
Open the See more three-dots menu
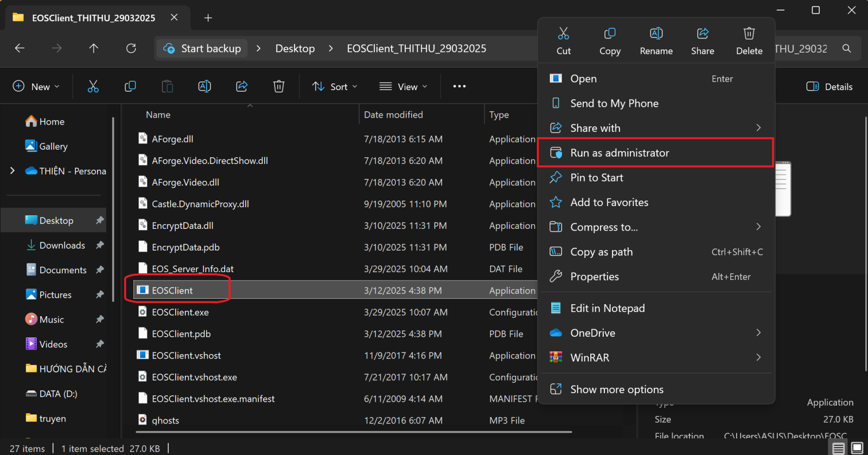pos(459,86)
